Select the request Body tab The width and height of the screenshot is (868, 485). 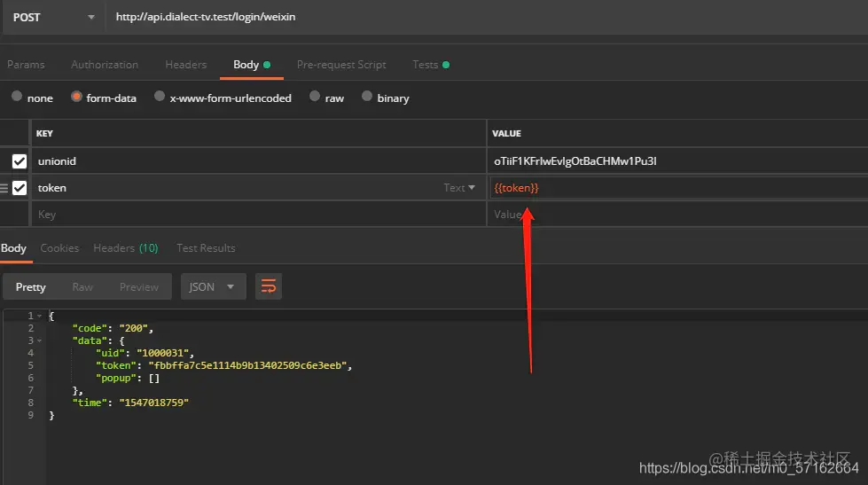coord(252,65)
